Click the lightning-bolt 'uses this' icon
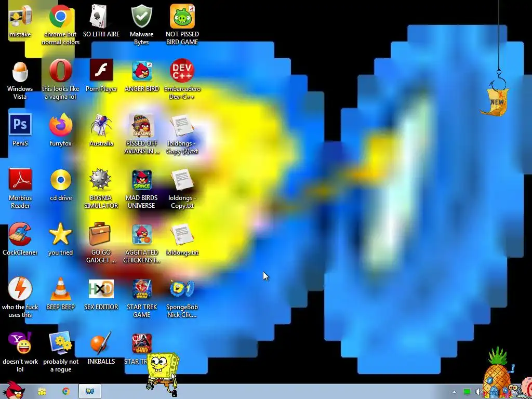The image size is (532, 399). click(20, 289)
